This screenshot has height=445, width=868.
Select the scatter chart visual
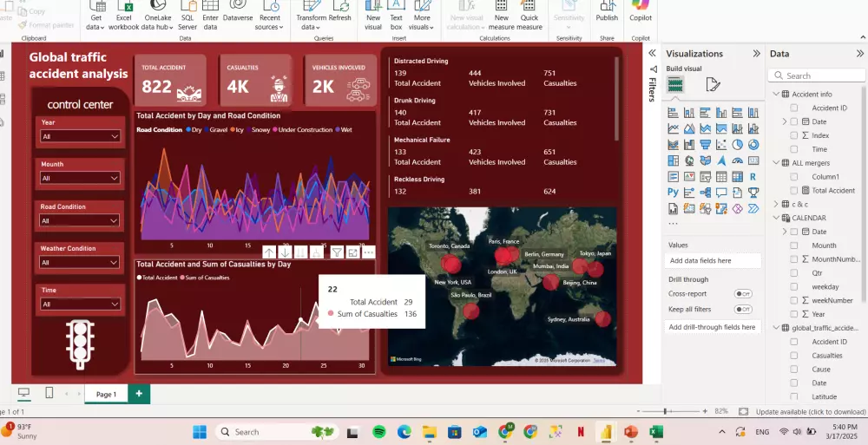tap(721, 145)
